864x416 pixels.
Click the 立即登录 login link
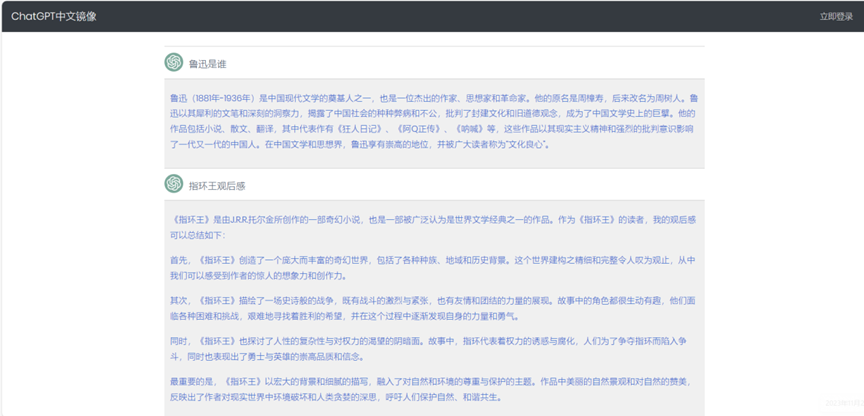tap(836, 17)
